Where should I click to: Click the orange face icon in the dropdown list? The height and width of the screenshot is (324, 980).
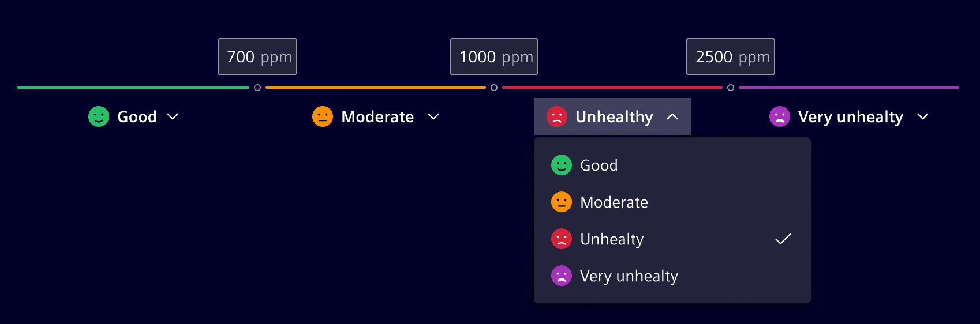coord(562,202)
